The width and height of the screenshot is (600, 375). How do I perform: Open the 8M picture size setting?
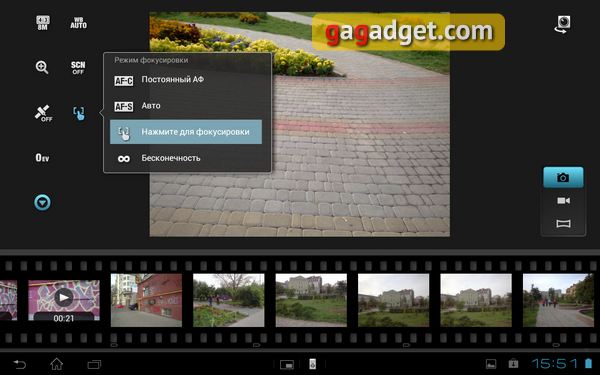click(x=42, y=23)
